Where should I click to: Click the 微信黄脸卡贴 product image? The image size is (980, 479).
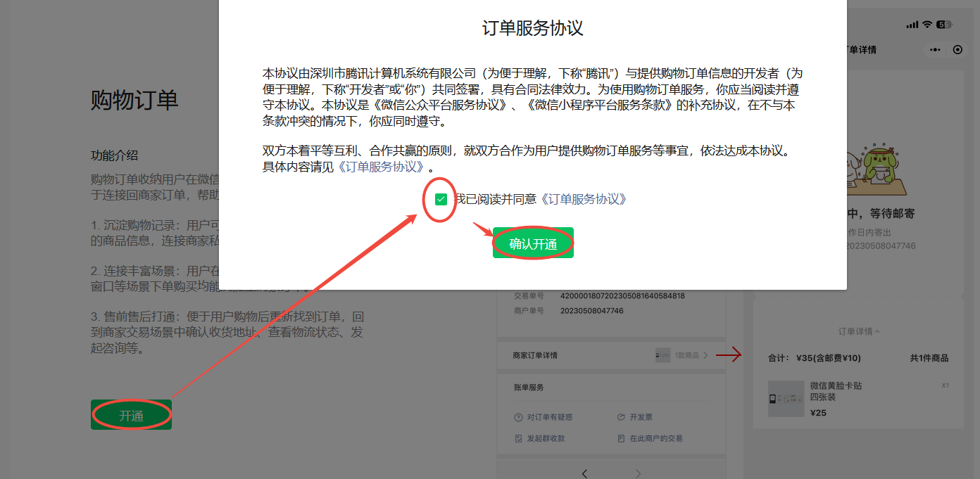786,399
